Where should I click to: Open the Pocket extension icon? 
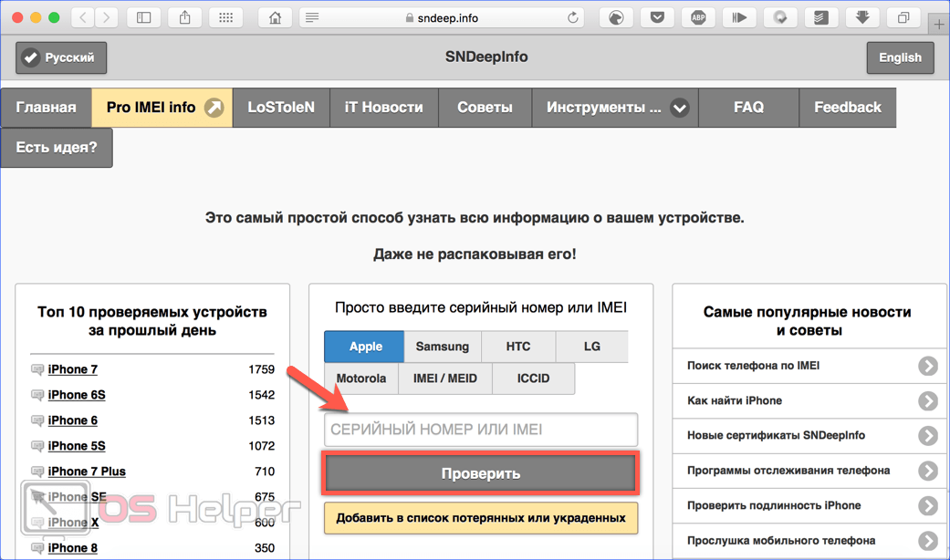(657, 17)
